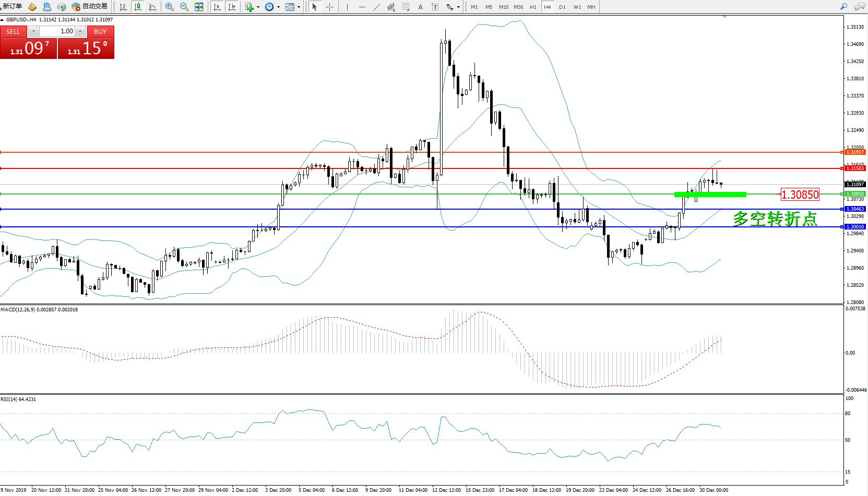The height and width of the screenshot is (496, 868).
Task: Pick the trendline drawing tool
Action: [376, 7]
